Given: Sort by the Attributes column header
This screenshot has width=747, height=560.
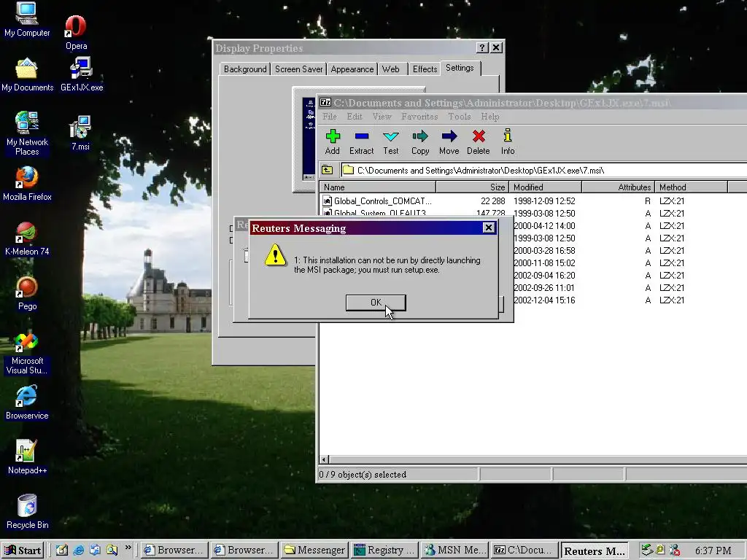Looking at the screenshot, I should 619,187.
